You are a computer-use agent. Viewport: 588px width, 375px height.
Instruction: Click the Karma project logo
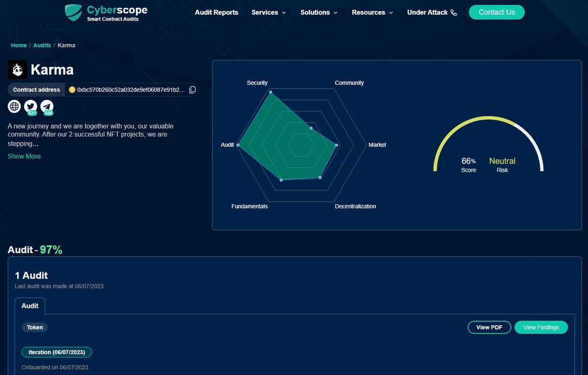coord(18,70)
